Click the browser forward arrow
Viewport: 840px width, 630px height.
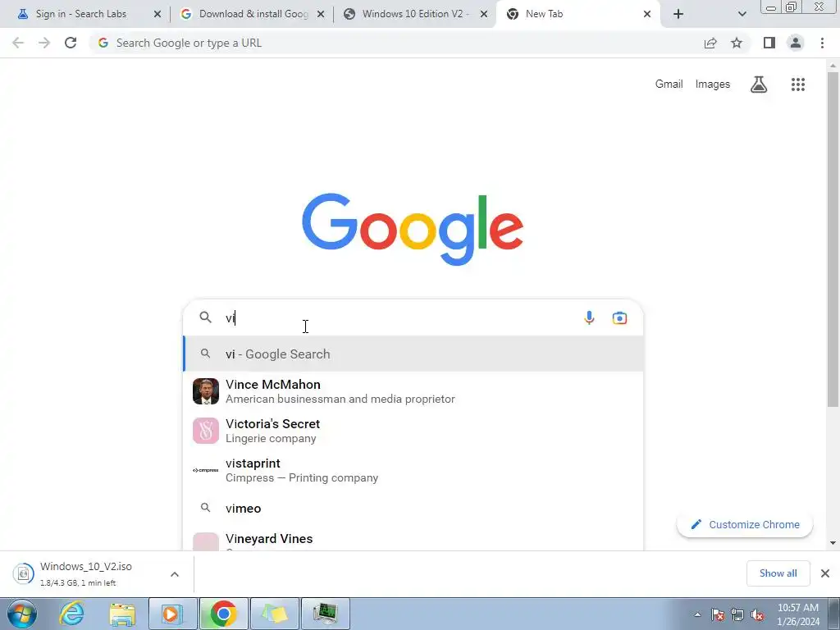44,43
